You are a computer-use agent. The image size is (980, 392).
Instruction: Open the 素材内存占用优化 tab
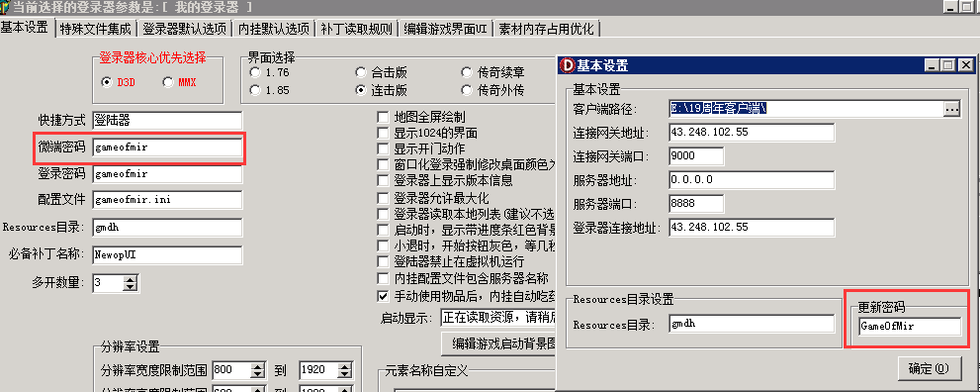tap(547, 29)
